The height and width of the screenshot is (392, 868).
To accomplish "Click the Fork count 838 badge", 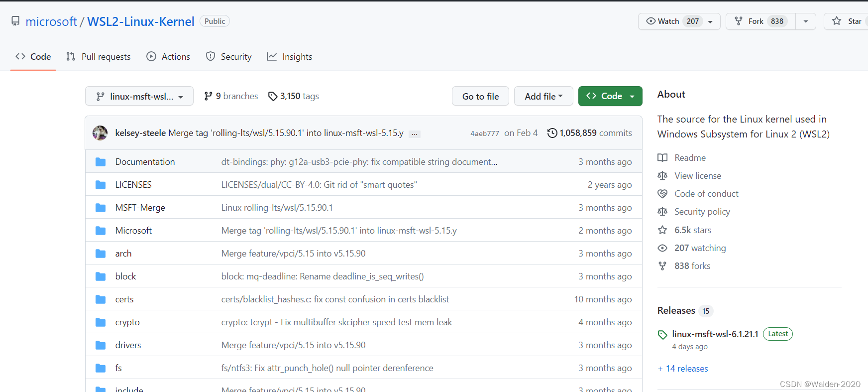I will tap(777, 21).
